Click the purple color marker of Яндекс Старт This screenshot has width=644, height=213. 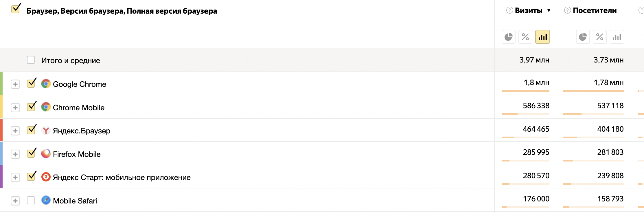point(1,177)
